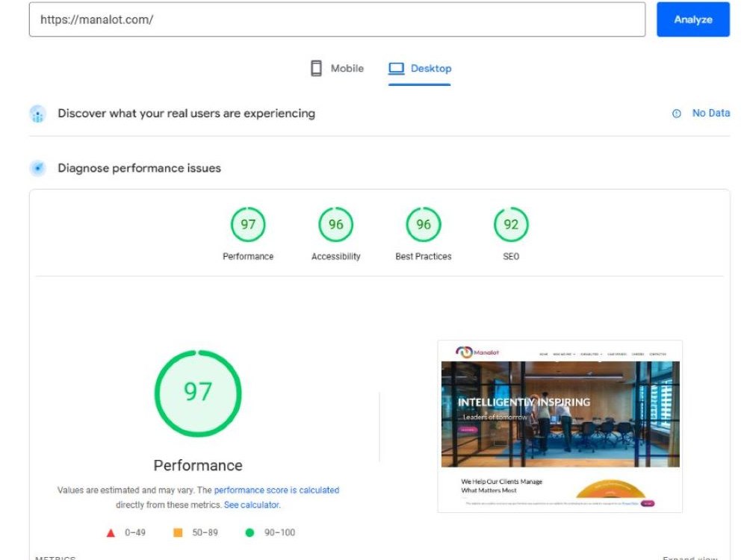Click 'Discover what your real users are experiencing' heading
The width and height of the screenshot is (747, 560).
pyautogui.click(x=186, y=113)
